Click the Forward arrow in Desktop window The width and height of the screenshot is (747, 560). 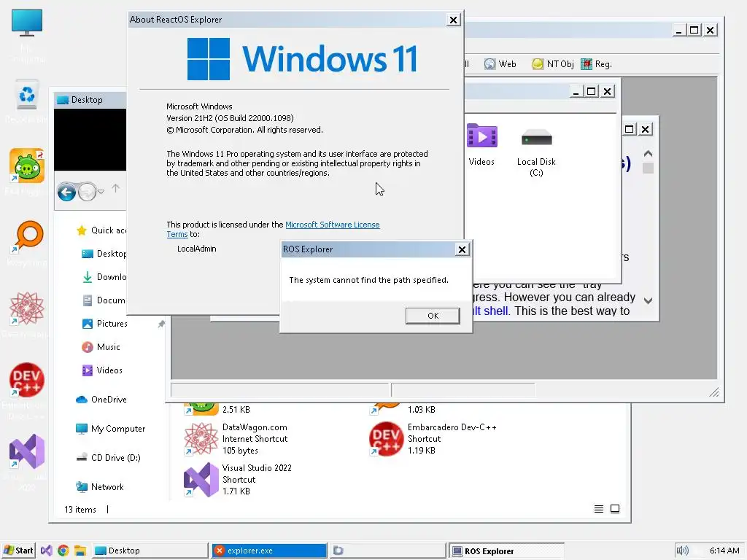pos(87,192)
